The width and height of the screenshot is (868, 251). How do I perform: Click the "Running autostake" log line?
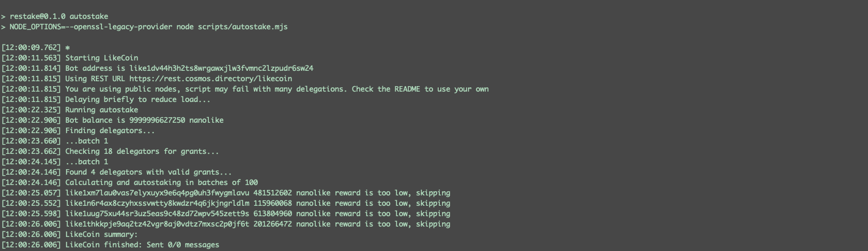[101, 110]
